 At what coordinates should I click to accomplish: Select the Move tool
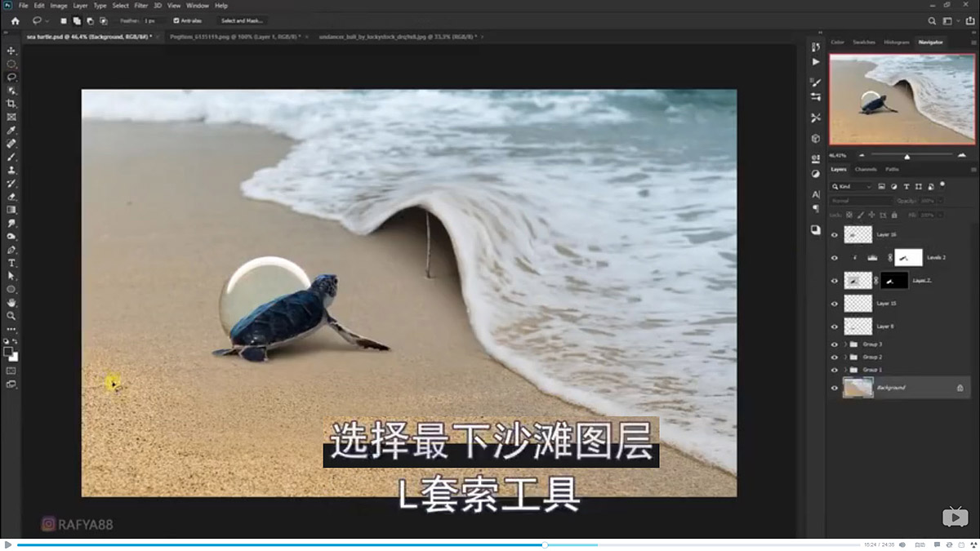[11, 49]
